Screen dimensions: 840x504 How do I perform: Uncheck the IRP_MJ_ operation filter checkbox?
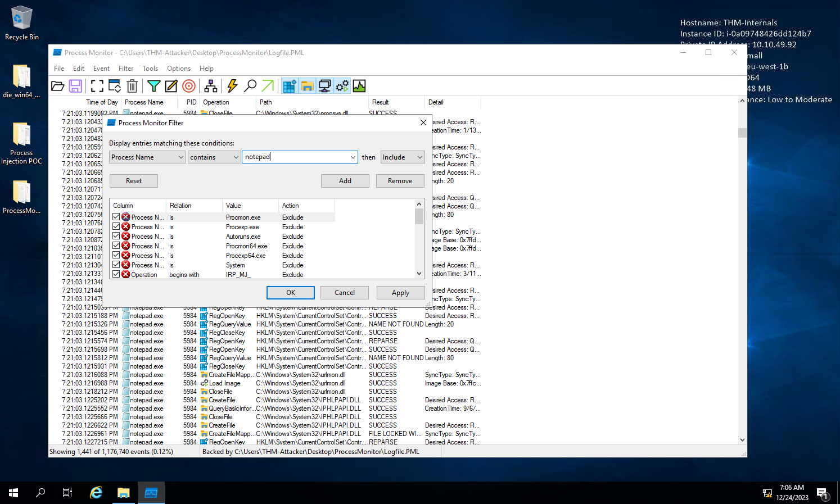116,274
